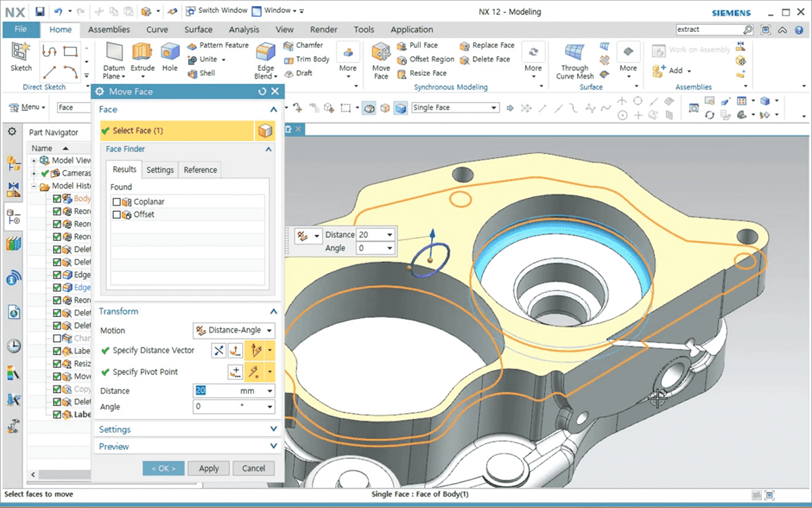Collapse the Face Finder section

[269, 149]
